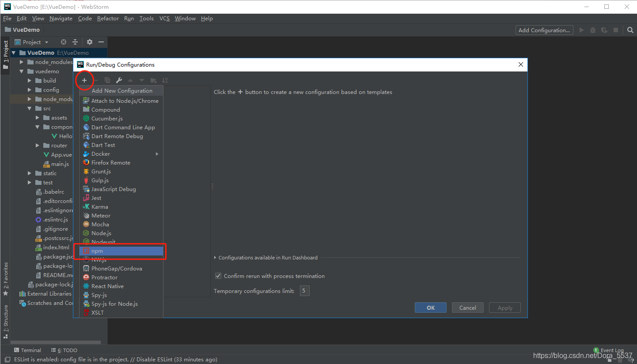The height and width of the screenshot is (364, 637).
Task: Expand the build folder arrow
Action: 30,81
